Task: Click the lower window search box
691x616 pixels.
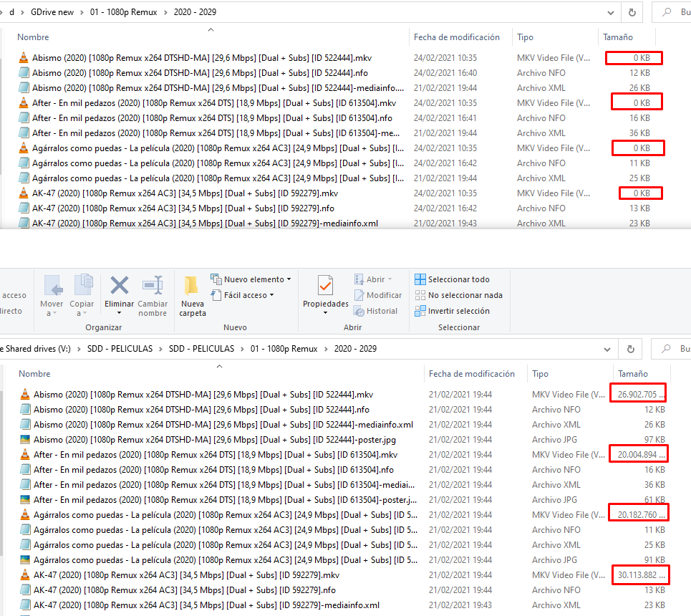Action: pos(671,349)
